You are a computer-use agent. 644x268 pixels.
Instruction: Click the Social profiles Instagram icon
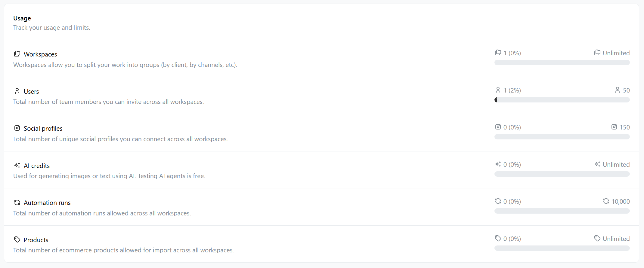(x=17, y=128)
